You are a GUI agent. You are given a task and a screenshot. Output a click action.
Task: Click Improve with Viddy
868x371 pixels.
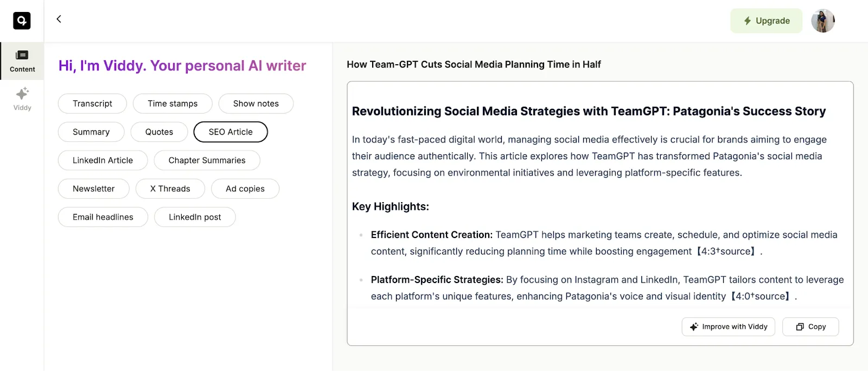(x=728, y=326)
